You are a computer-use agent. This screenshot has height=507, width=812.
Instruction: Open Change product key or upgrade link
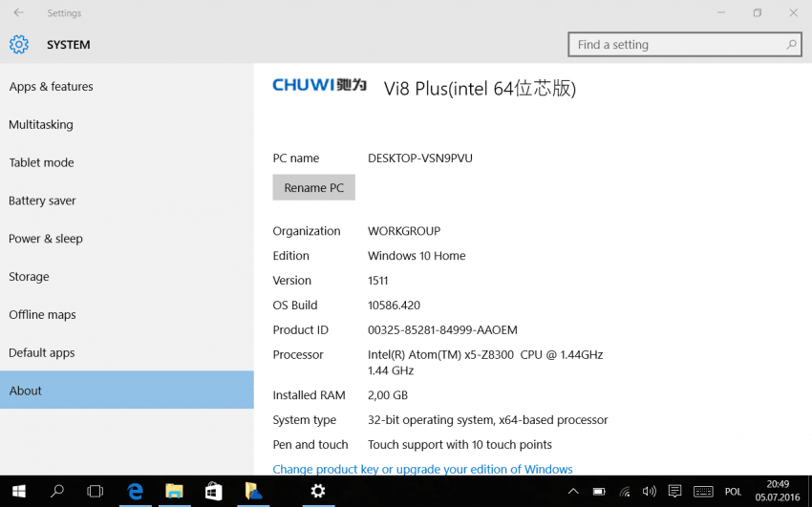coord(422,469)
